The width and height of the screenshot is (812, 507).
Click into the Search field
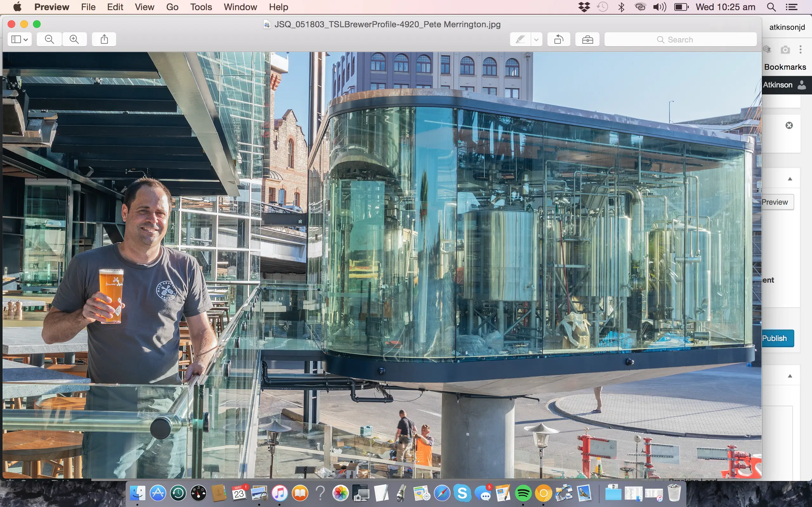click(x=680, y=40)
